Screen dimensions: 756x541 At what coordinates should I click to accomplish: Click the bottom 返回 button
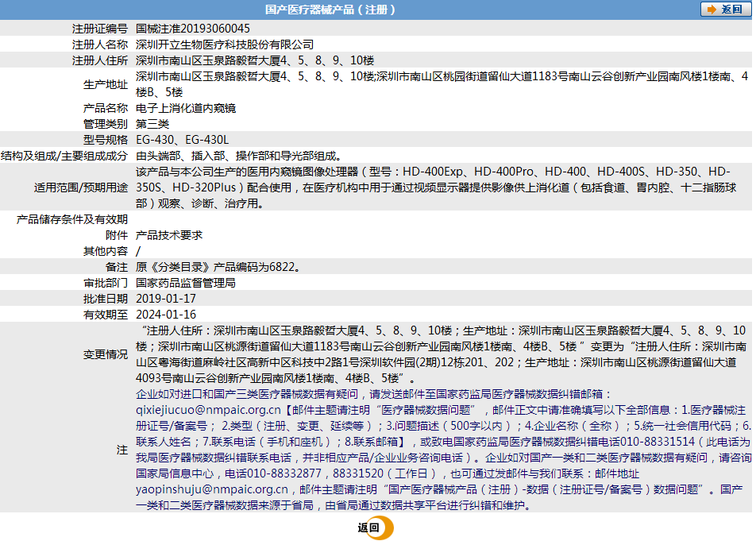tap(375, 527)
